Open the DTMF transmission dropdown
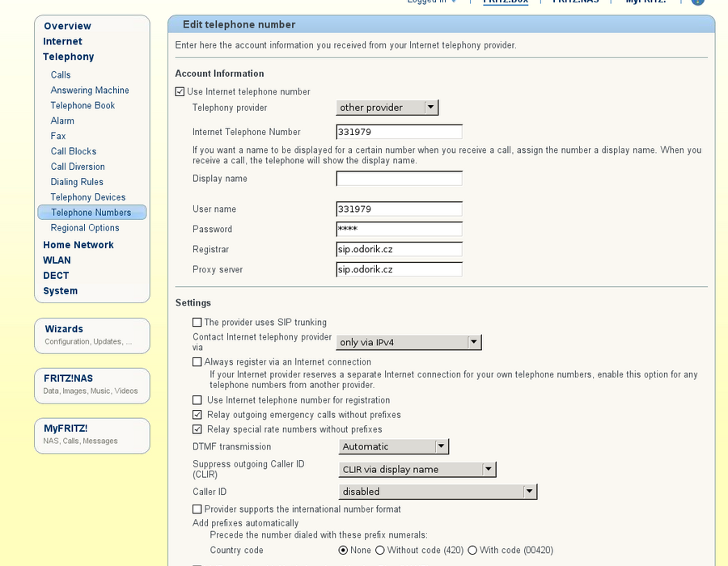This screenshot has width=728, height=566. [394, 446]
